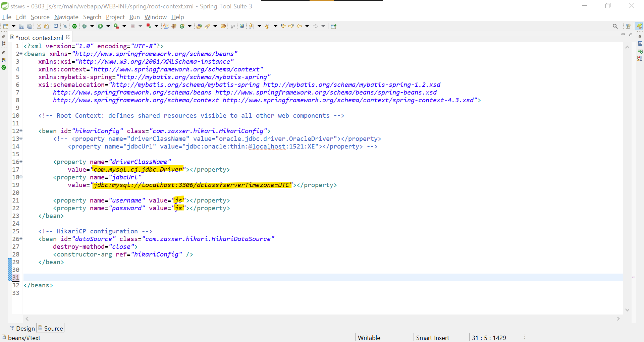
Task: Open the Run button dropdown arrow
Action: (108, 26)
